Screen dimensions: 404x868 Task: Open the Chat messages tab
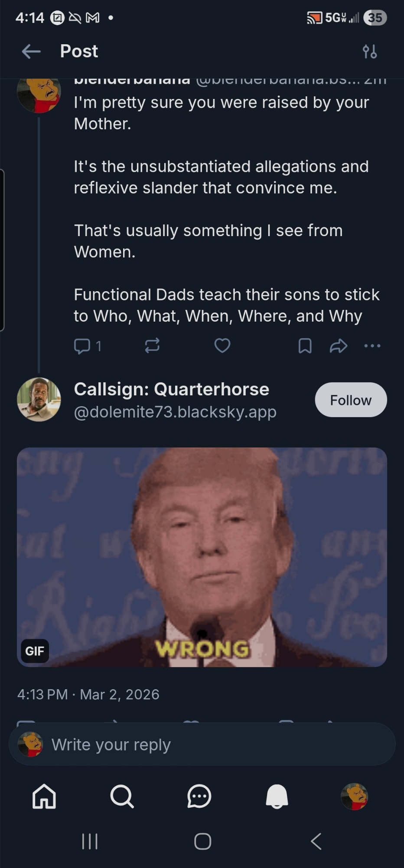[199, 796]
